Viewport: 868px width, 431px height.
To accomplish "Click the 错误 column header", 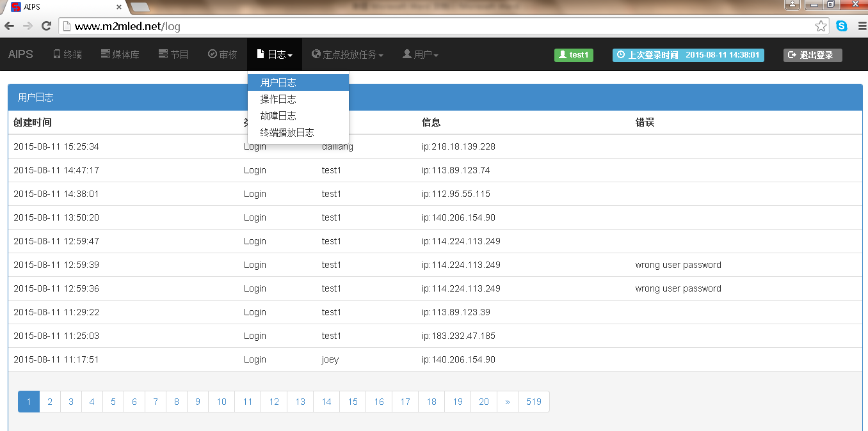I will (x=645, y=122).
